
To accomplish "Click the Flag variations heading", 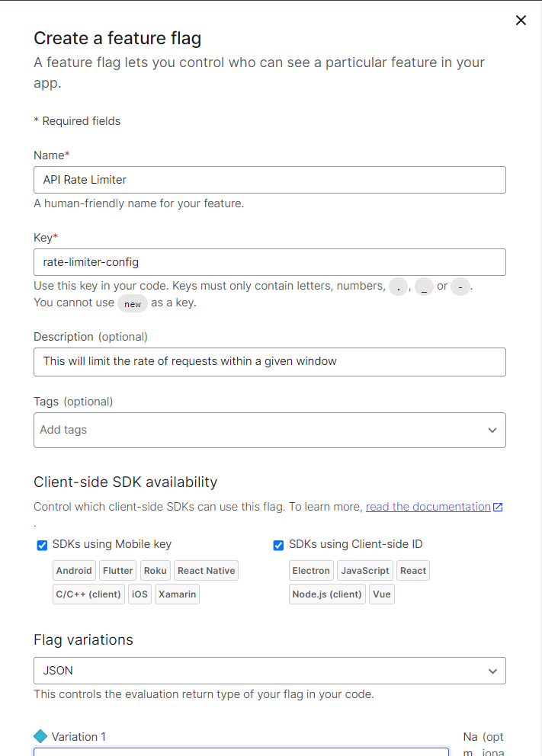I will (x=83, y=640).
